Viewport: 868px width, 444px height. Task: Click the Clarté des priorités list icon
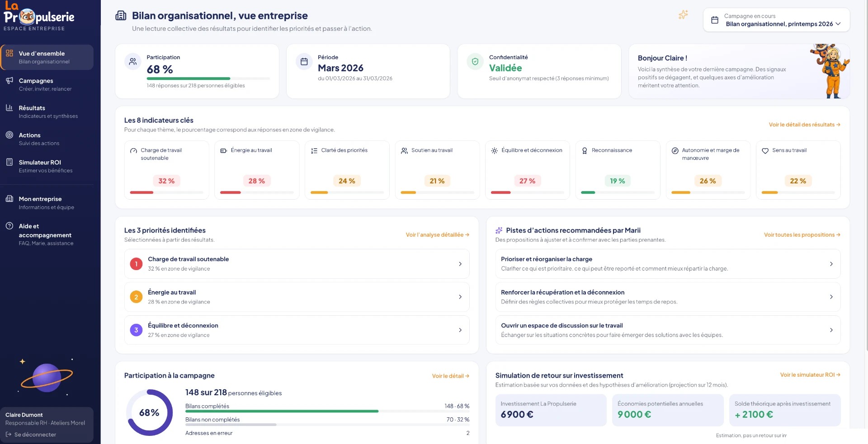[x=314, y=150]
